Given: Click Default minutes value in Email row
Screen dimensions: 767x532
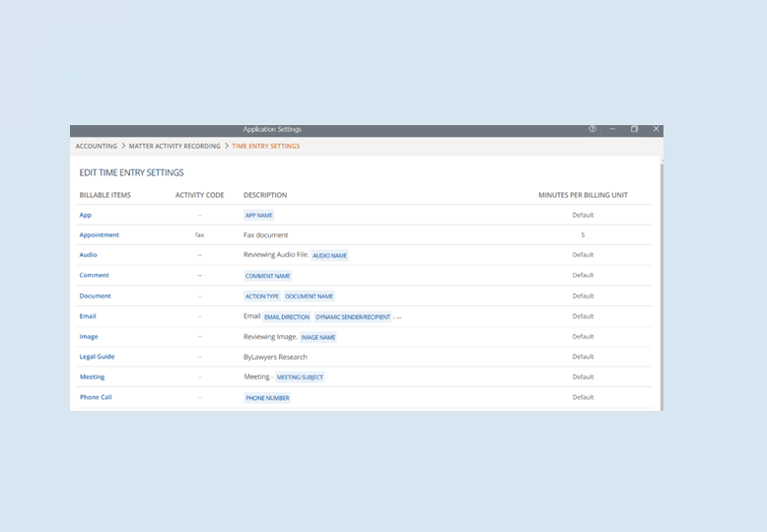Looking at the screenshot, I should (583, 316).
